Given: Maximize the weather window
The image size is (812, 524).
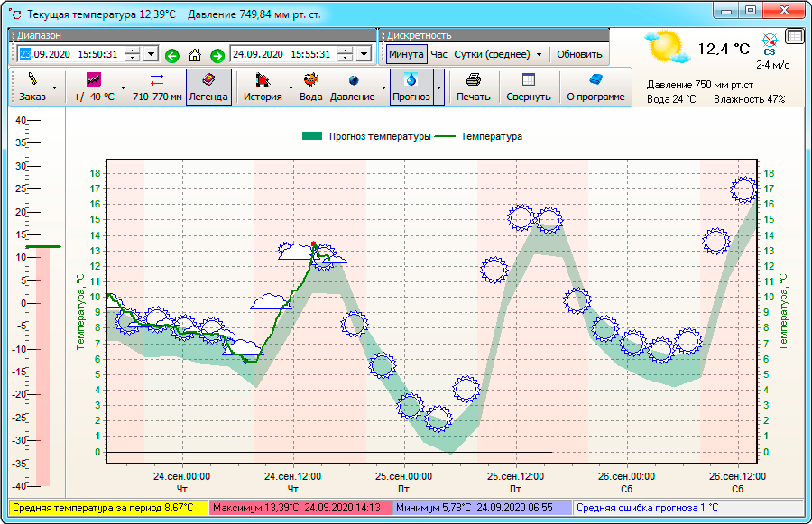Looking at the screenshot, I should [x=751, y=10].
